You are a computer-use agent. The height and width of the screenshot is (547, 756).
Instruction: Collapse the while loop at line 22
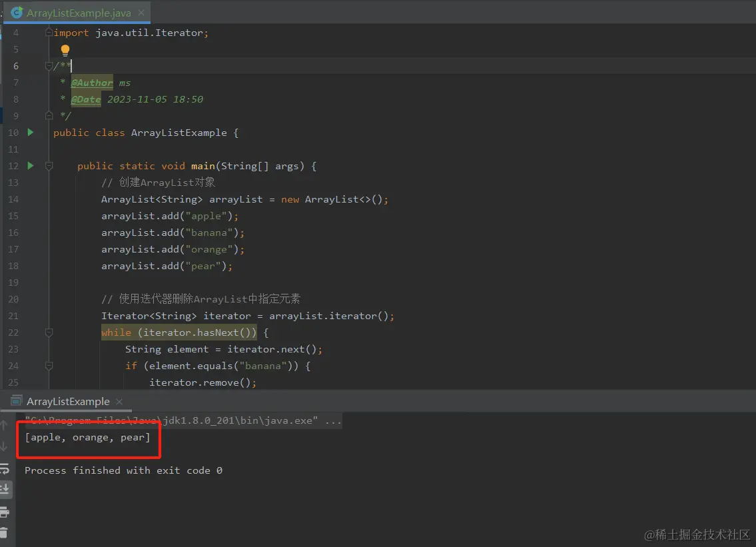click(49, 332)
